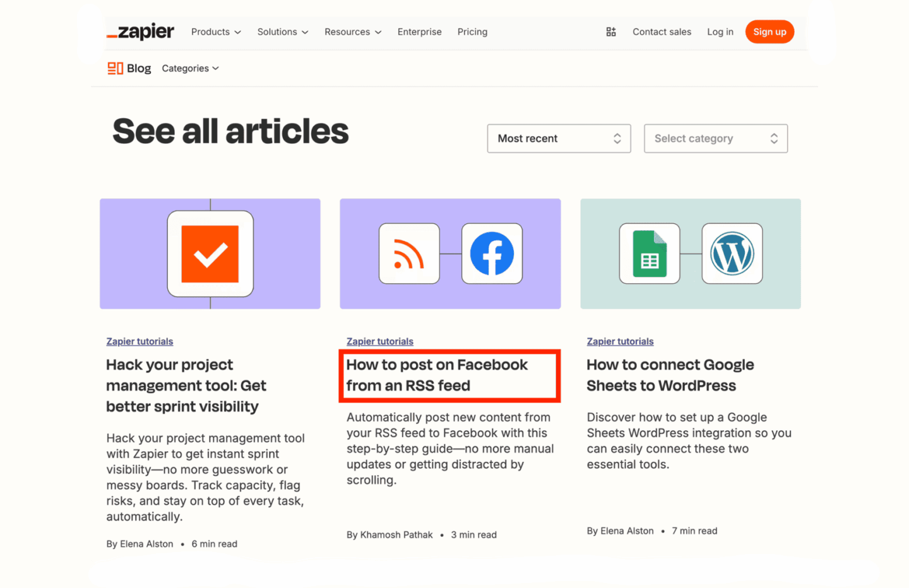Click the orange checkmark app icon
Image resolution: width=909 pixels, height=588 pixels.
(210, 254)
